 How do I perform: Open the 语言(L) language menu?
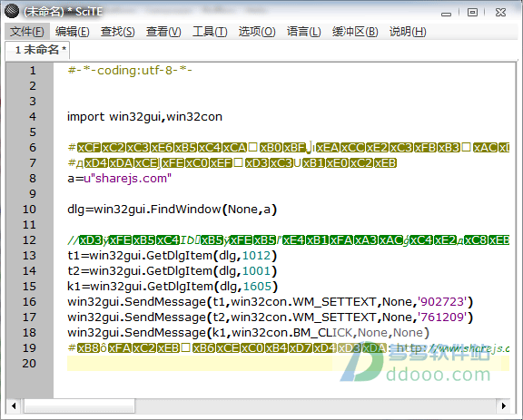tap(303, 32)
